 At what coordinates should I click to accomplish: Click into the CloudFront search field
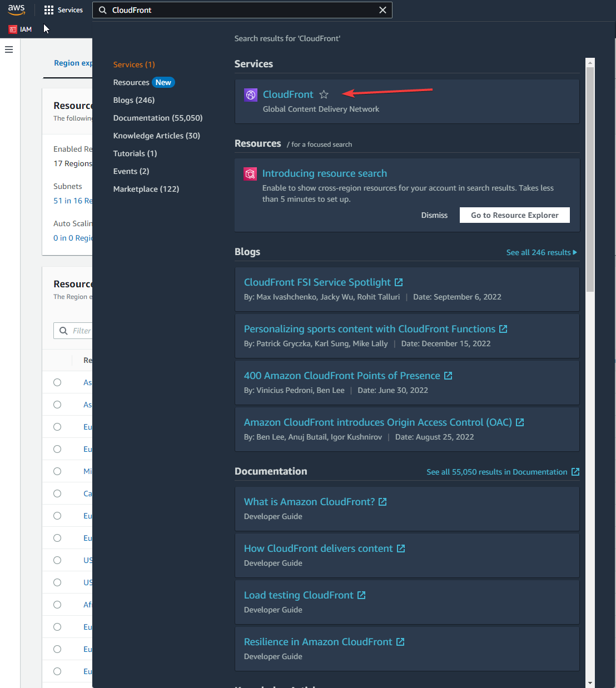click(242, 10)
